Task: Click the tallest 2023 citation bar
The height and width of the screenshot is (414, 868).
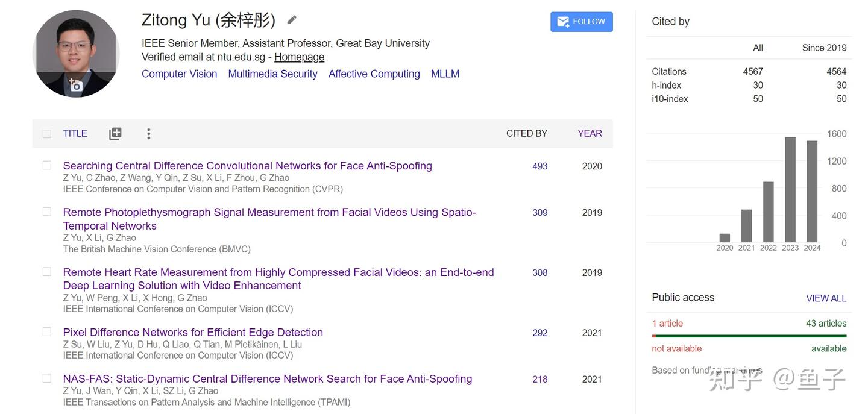Action: coord(790,190)
